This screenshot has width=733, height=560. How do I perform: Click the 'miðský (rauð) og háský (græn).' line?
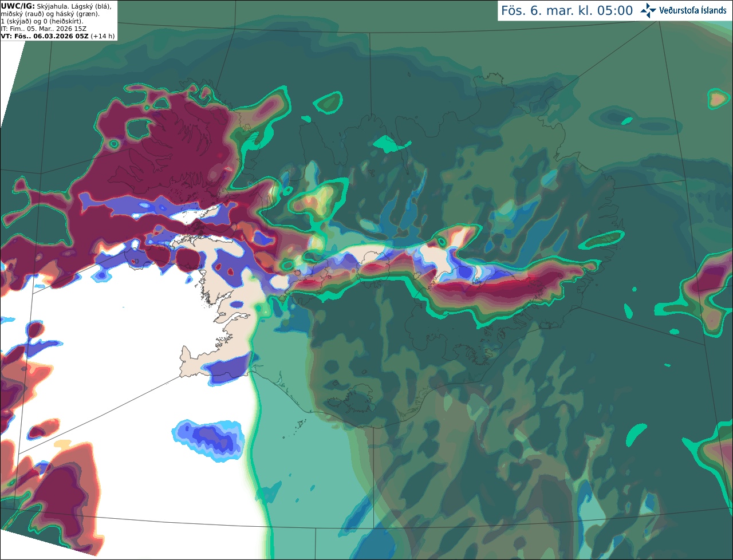point(50,14)
